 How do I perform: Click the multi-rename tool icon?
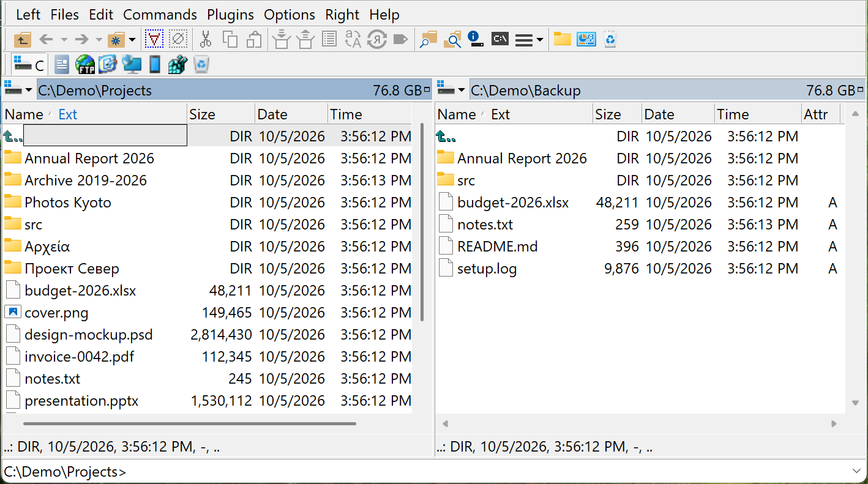353,40
